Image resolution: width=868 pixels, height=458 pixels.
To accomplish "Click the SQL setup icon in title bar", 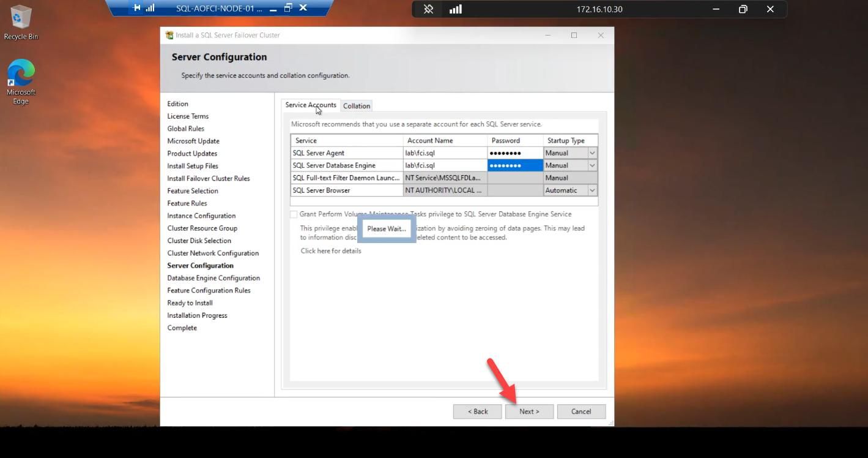I will [x=169, y=35].
